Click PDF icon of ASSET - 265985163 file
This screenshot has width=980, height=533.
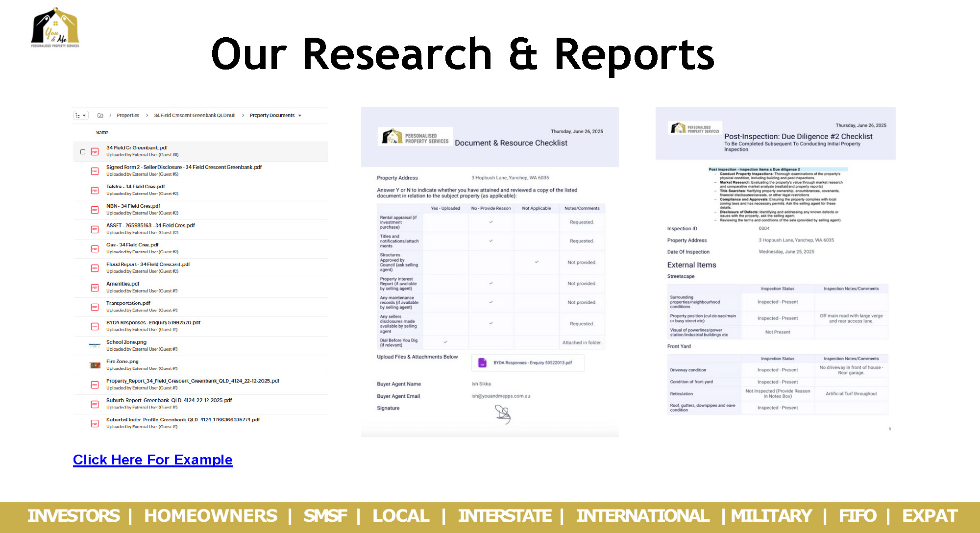(95, 229)
